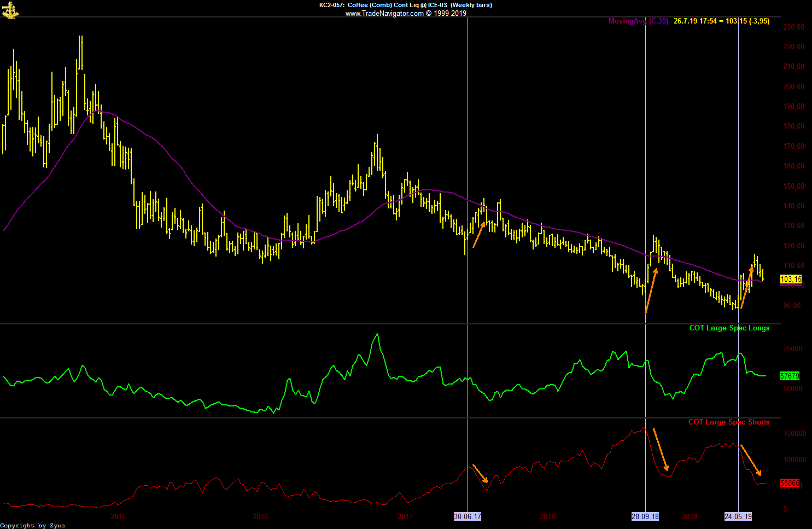The width and height of the screenshot is (812, 529).
Task: Click the 230,00 price axis label
Action: pos(793,27)
